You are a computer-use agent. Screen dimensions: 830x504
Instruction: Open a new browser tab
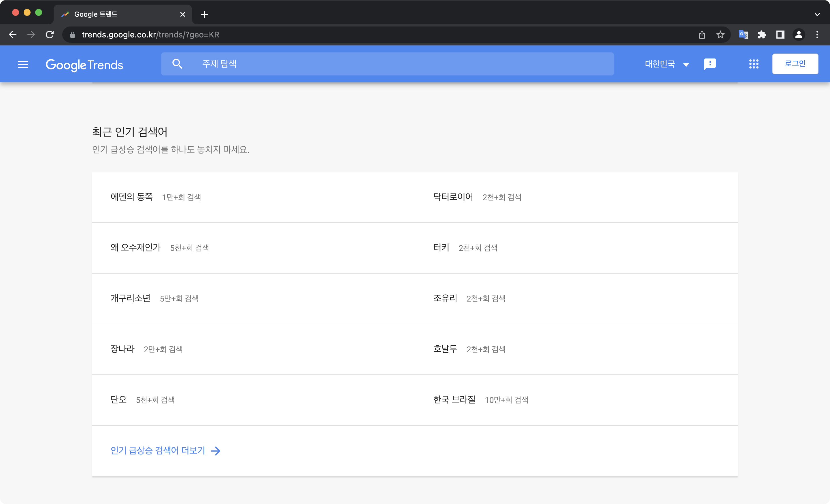(x=204, y=14)
